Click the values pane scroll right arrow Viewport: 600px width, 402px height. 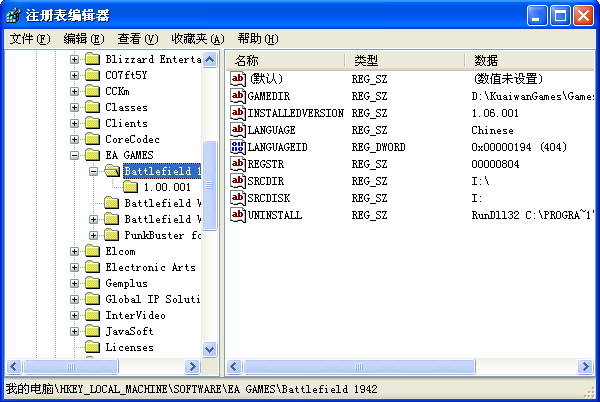coord(585,366)
